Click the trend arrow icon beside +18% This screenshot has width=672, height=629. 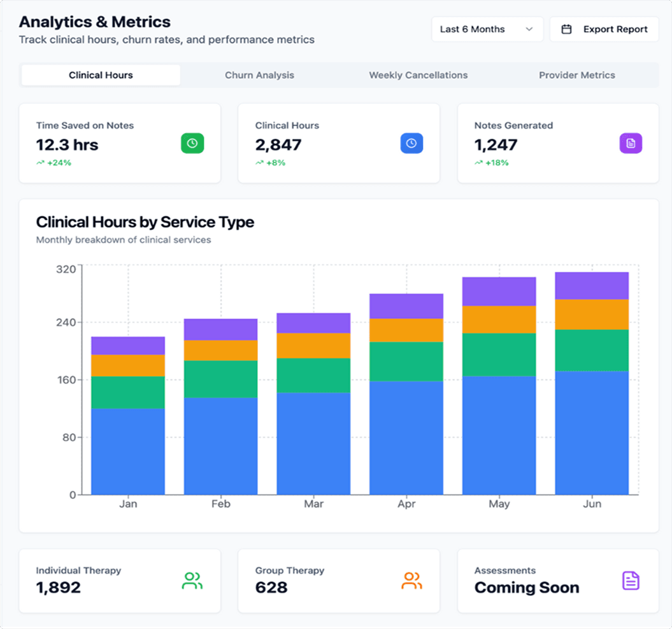pos(479,163)
